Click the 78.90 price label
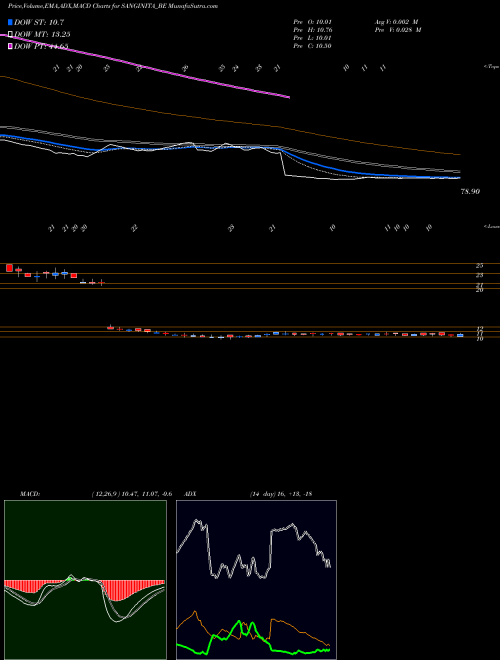The height and width of the screenshot is (660, 500). click(x=470, y=192)
